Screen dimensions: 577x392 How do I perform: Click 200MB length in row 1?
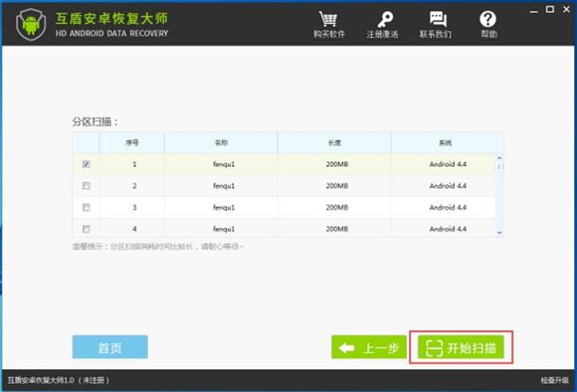(x=336, y=164)
